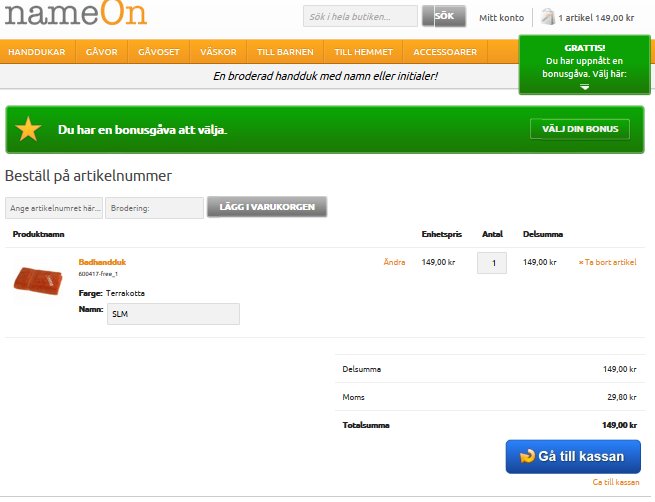Expand the GRATTIS bonus gift arrow
Image resolution: width=655 pixels, height=502 pixels.
(584, 87)
